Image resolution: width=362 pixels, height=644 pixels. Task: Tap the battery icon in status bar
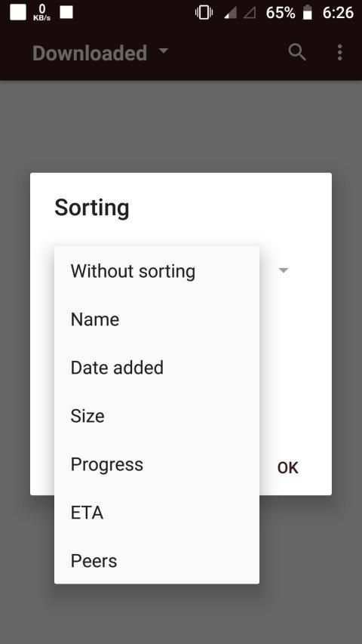point(308,13)
